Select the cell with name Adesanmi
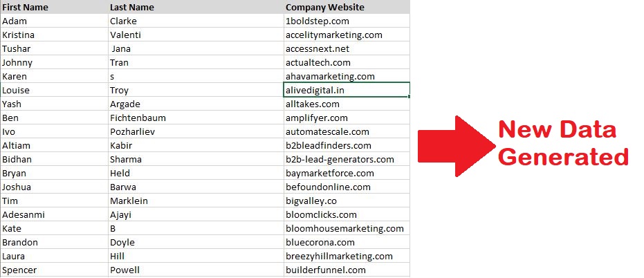The image size is (644, 278). (54, 215)
